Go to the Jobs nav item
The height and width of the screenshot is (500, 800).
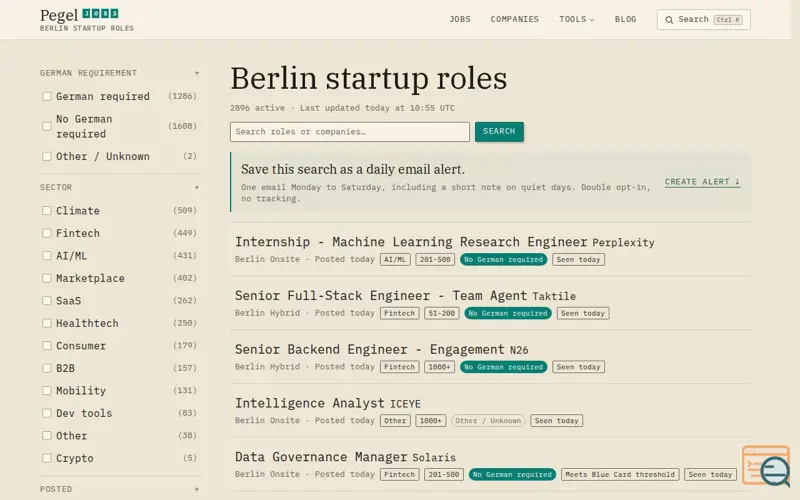[460, 19]
